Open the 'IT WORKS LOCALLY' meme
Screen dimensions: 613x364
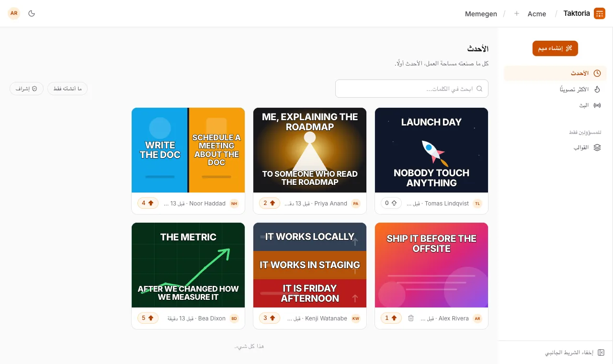pos(310,265)
